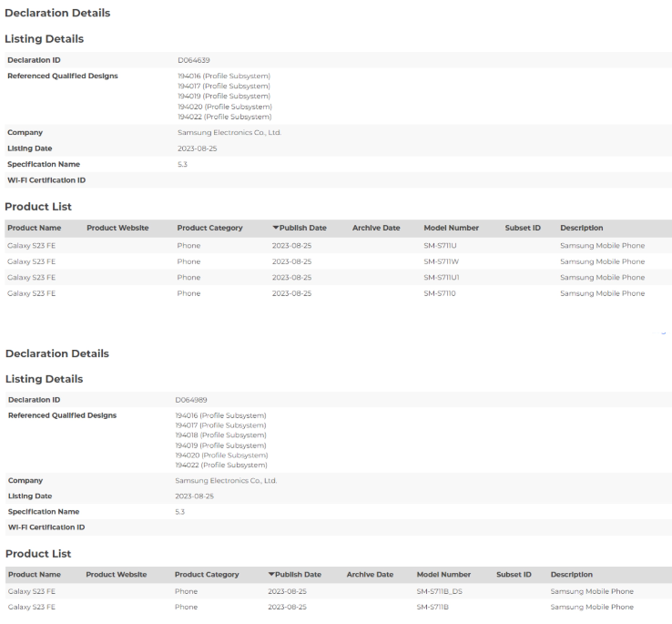Select the Declaration ID value D064989
The image size is (672, 624).
[x=190, y=400]
